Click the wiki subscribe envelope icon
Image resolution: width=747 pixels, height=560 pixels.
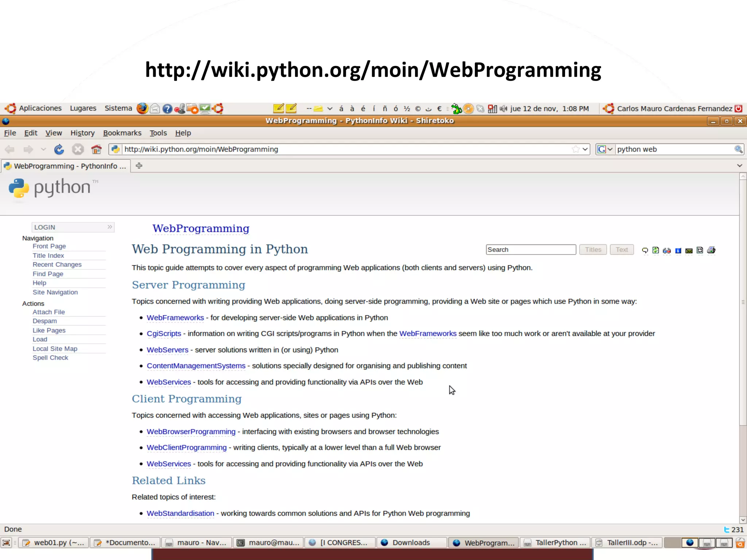point(689,250)
